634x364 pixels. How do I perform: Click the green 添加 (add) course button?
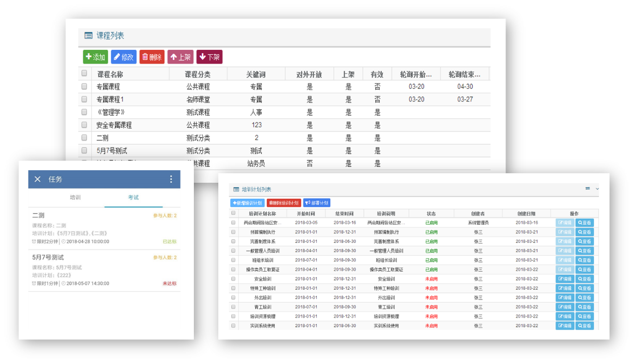95,57
